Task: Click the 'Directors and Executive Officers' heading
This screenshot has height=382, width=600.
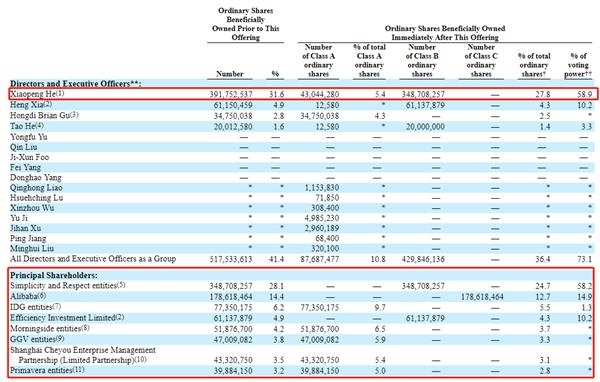Action: point(75,83)
